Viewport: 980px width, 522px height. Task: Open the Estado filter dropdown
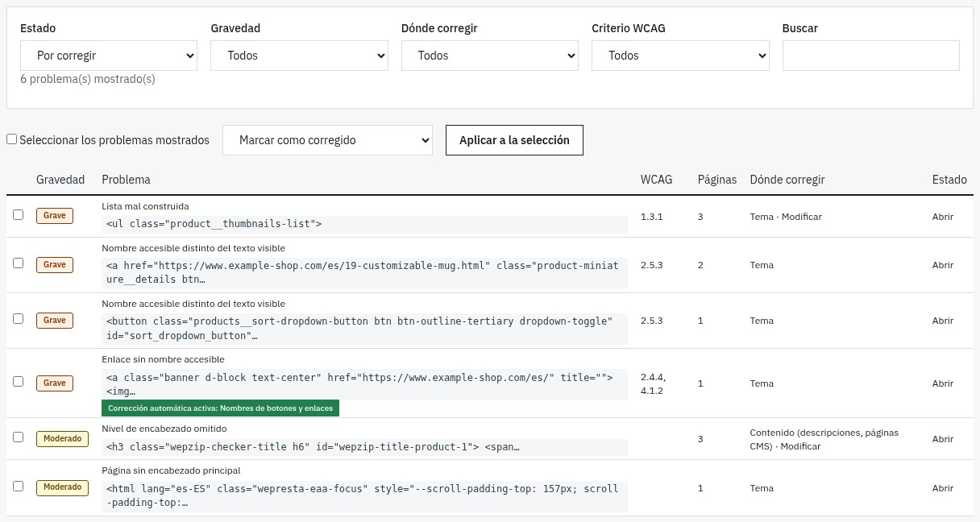coord(109,56)
